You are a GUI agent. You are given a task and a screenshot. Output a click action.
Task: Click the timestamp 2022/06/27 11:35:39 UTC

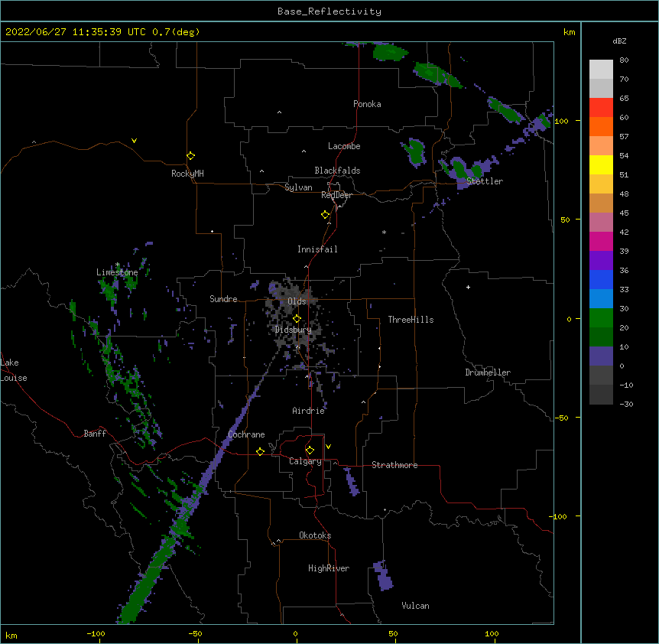76,32
